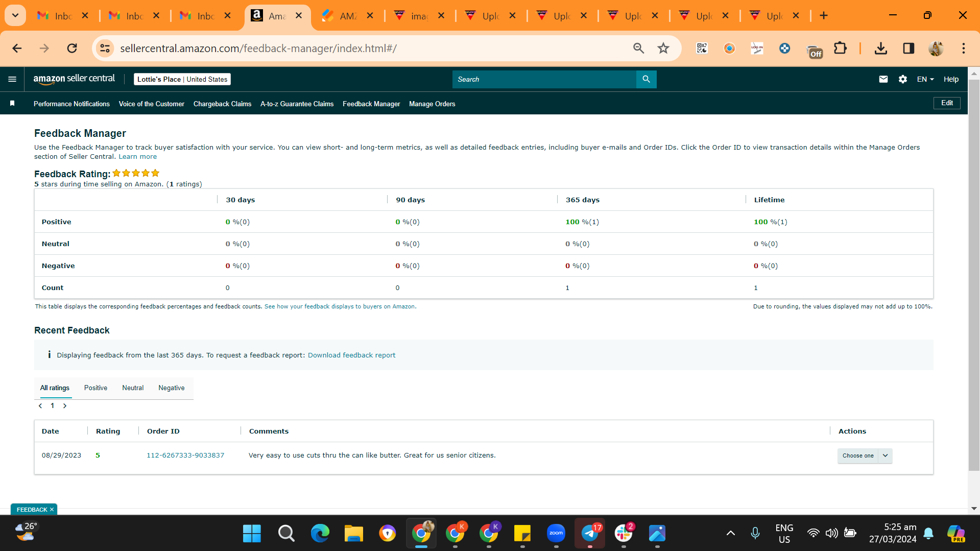Open Chargeback Claims menu item
Screen dimensions: 980x551
coord(222,104)
